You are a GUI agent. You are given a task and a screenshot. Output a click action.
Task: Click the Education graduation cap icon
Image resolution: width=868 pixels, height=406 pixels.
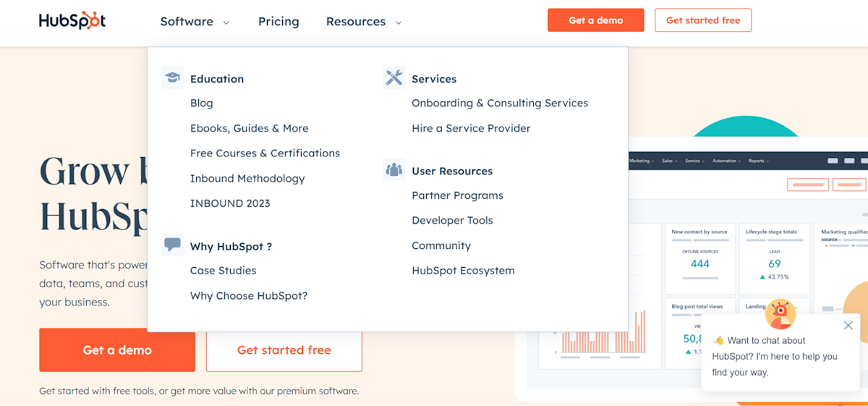pyautogui.click(x=172, y=78)
